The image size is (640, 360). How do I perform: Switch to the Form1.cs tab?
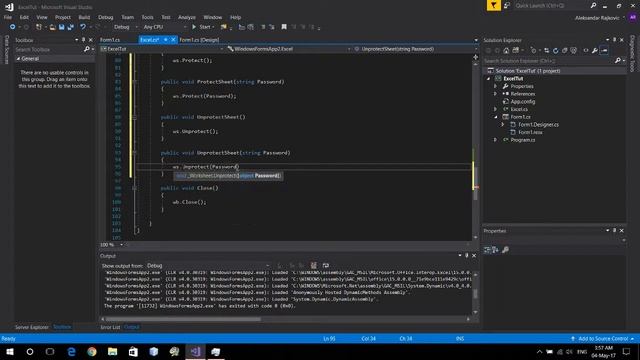(x=110, y=40)
